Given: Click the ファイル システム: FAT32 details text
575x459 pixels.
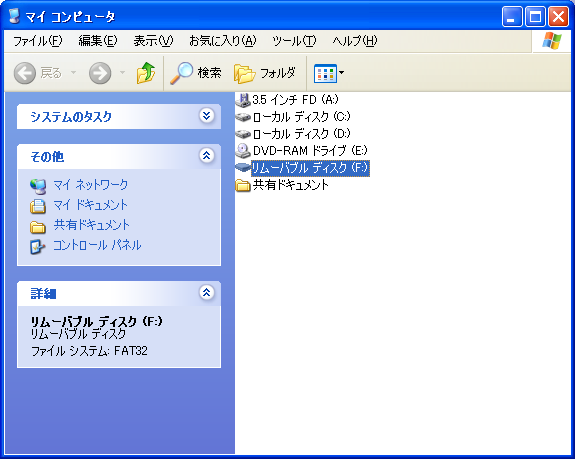Looking at the screenshot, I should tap(89, 351).
